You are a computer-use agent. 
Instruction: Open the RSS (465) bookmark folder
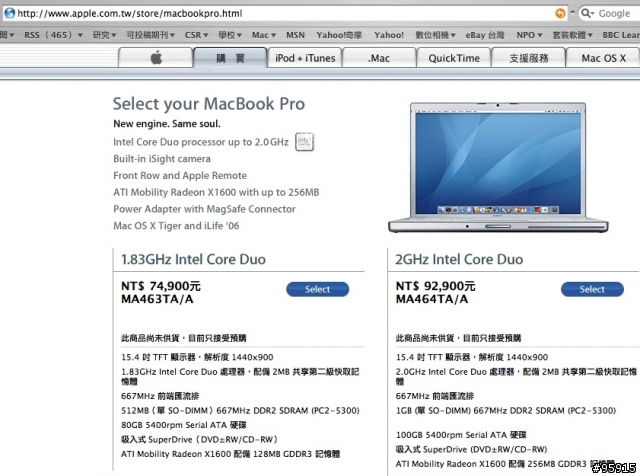53,35
